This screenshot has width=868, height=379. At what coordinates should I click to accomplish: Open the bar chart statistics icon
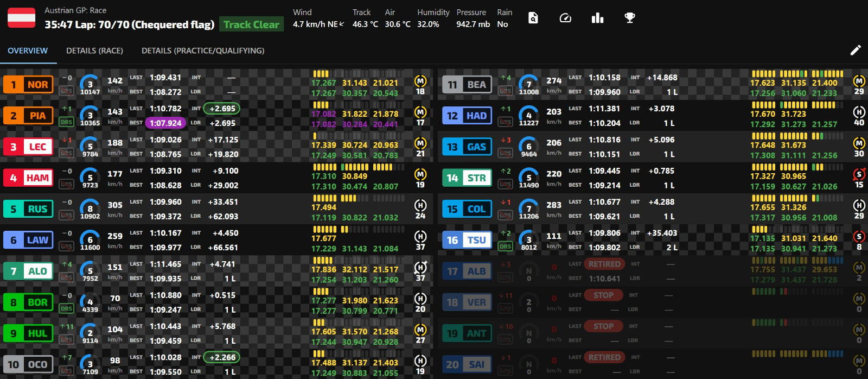597,18
